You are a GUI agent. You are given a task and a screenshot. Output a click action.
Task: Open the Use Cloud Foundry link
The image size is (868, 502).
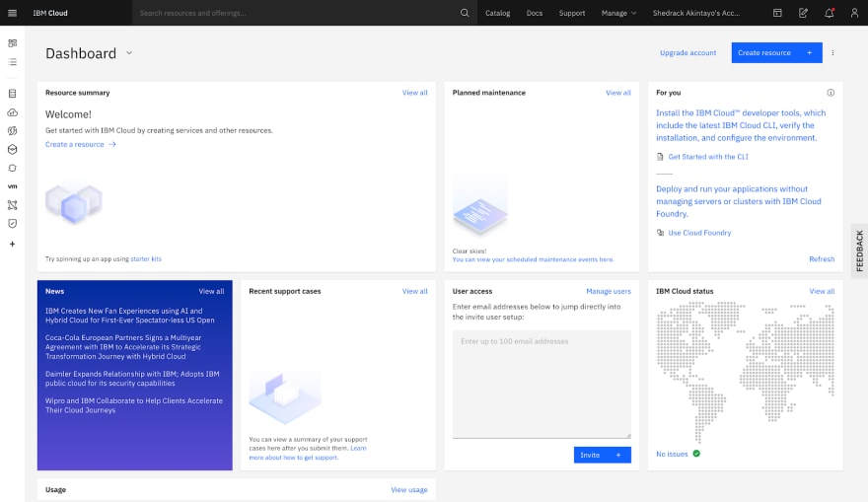[x=699, y=233]
